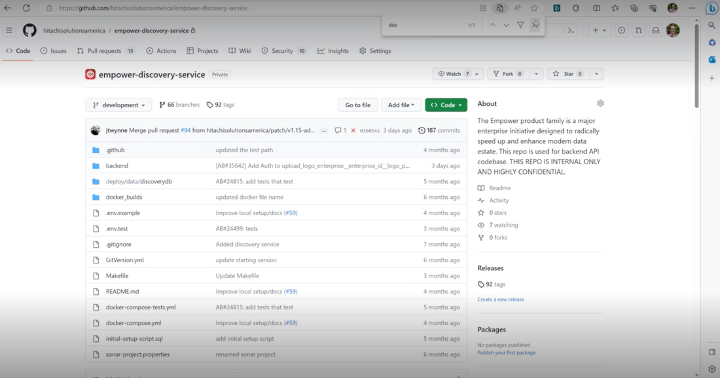Click the Go to file button
This screenshot has height=378, width=720.
pos(358,105)
